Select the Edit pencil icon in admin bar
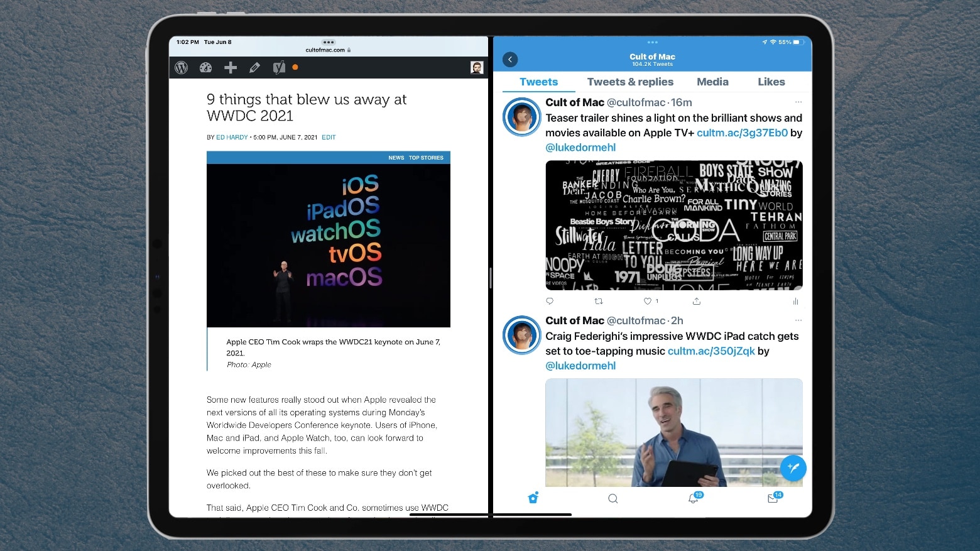 coord(254,67)
